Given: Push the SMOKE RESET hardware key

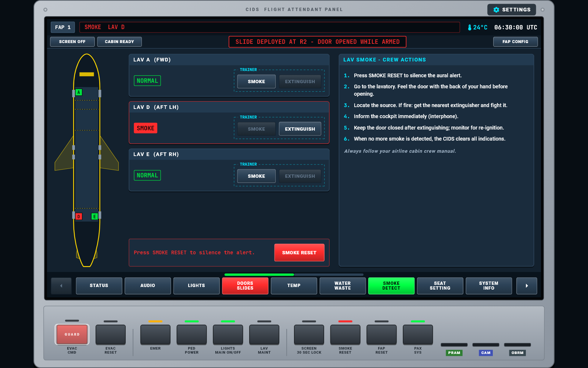Looking at the screenshot, I should (x=345, y=334).
